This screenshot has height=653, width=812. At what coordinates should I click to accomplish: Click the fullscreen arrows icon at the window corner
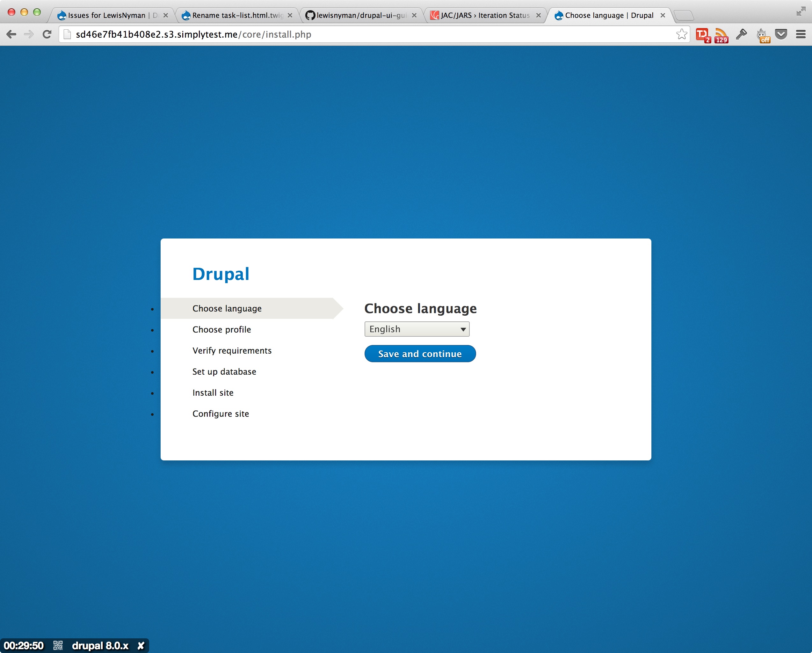click(801, 11)
